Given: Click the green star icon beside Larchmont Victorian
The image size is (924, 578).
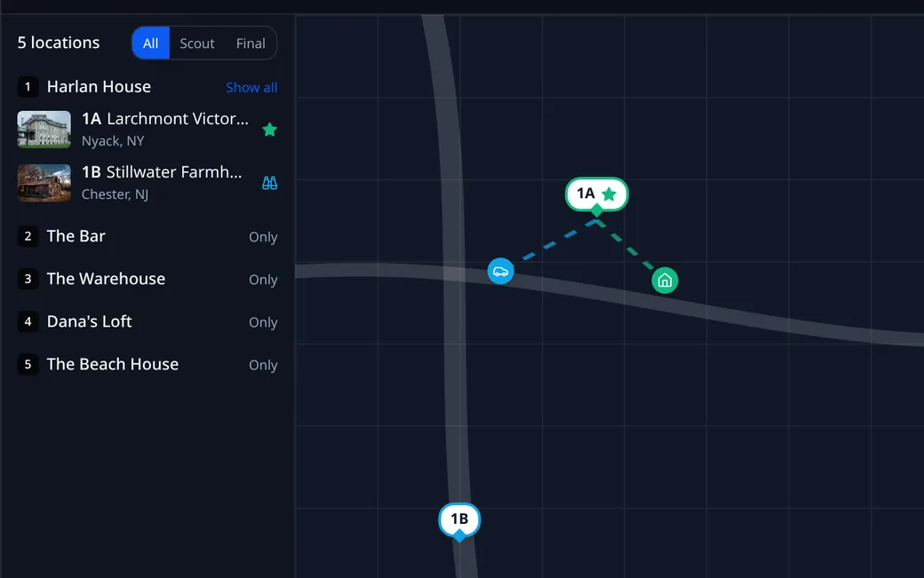Looking at the screenshot, I should click(x=269, y=130).
